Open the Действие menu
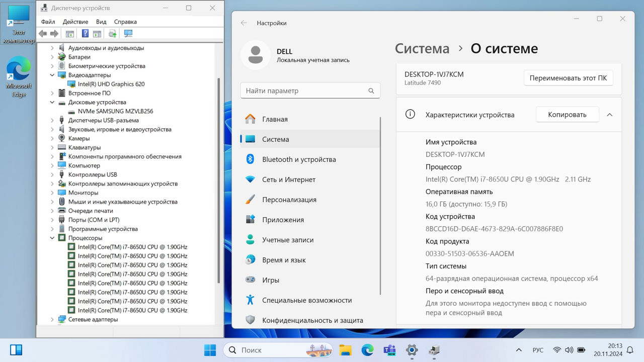 tap(75, 22)
